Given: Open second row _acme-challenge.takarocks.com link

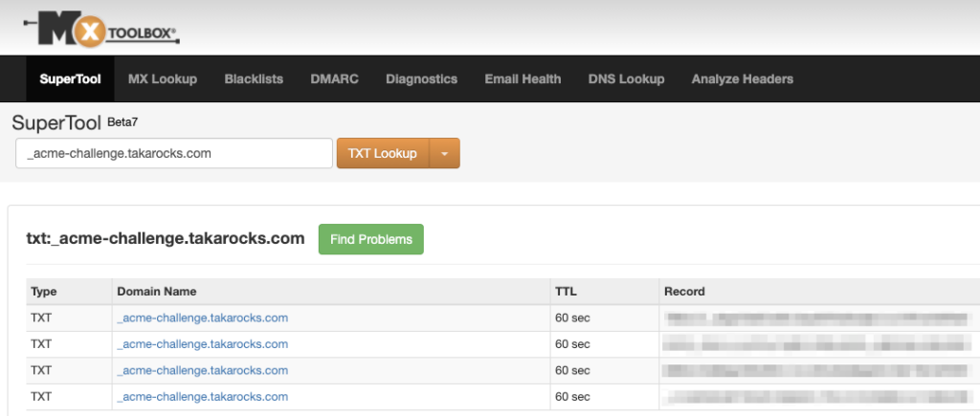Looking at the screenshot, I should coord(203,344).
